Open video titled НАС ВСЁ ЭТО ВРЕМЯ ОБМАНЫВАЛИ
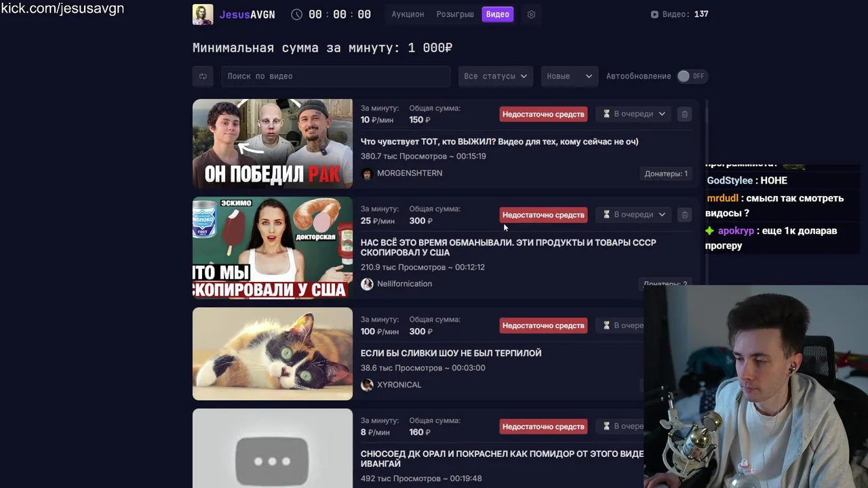This screenshot has height=488, width=868. [508, 247]
